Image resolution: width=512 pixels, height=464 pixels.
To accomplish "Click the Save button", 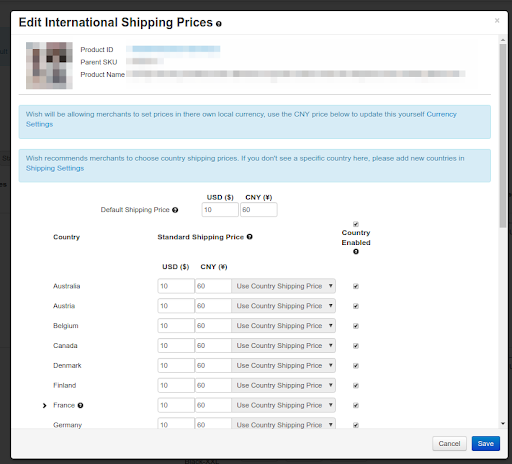I will point(486,444).
